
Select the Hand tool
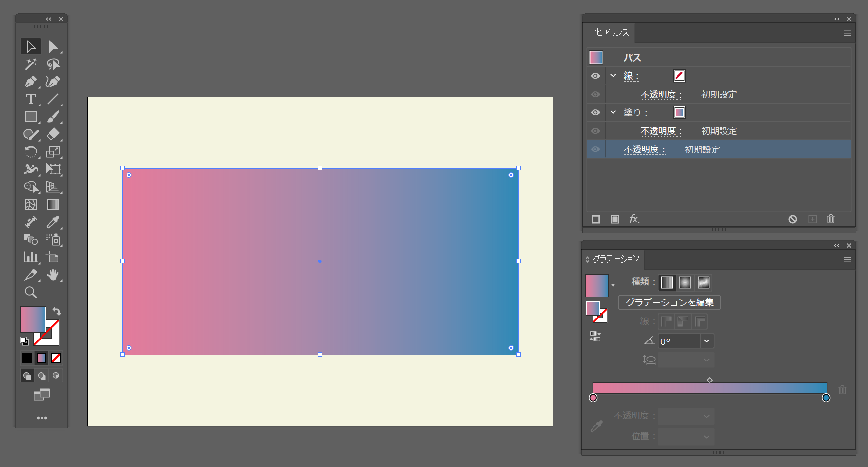pos(53,275)
